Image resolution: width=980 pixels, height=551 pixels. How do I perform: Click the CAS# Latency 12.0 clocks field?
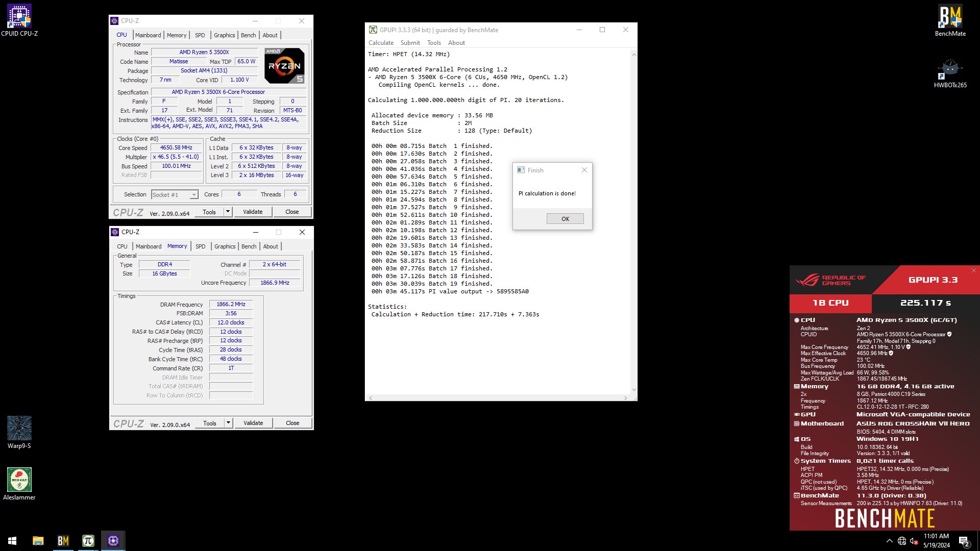click(x=231, y=323)
